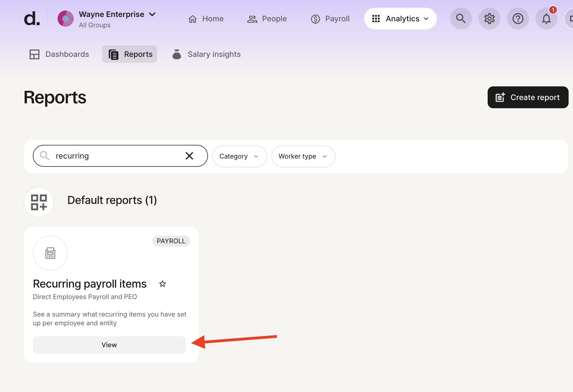Open help via the question mark icon
Viewport: 573px width, 392px height.
pos(518,19)
